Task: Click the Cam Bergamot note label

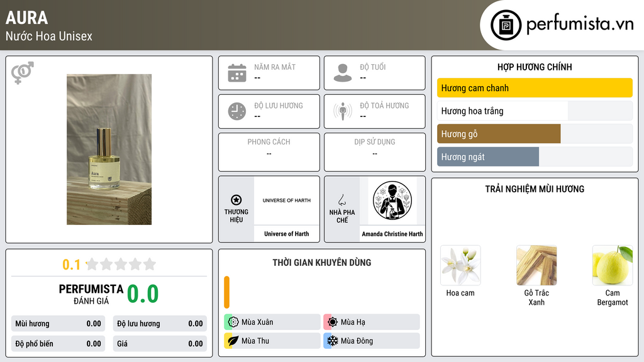Action: [613, 297]
